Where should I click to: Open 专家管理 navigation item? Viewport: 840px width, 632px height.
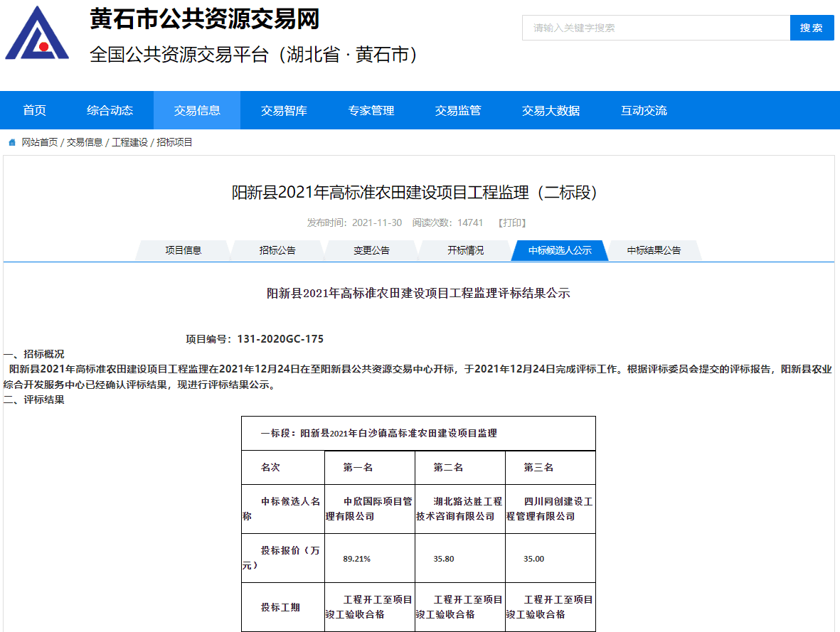click(x=371, y=110)
